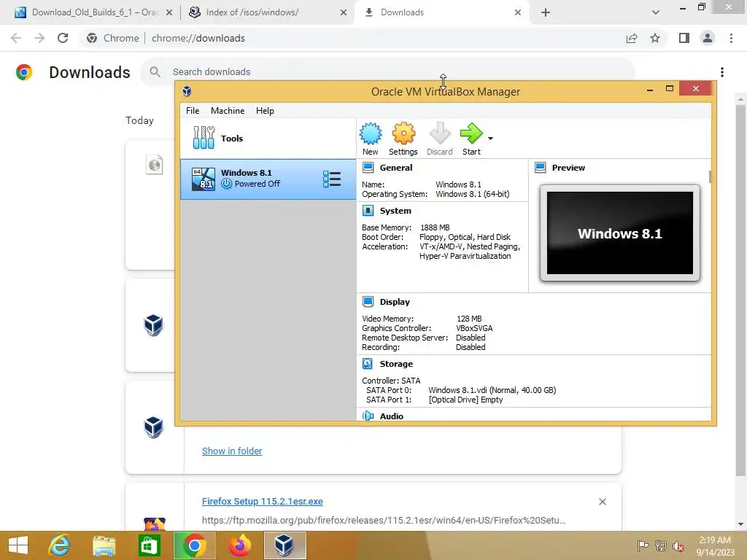The width and height of the screenshot is (747, 560).
Task: Select the Windows 8.1 virtual machine entry
Action: 268,179
